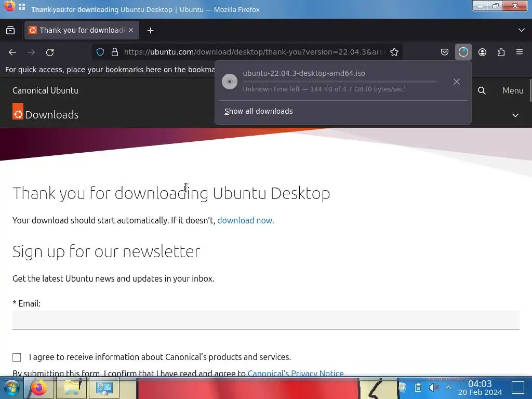This screenshot has height=399, width=532.
Task: Reload the current page
Action: [x=50, y=52]
